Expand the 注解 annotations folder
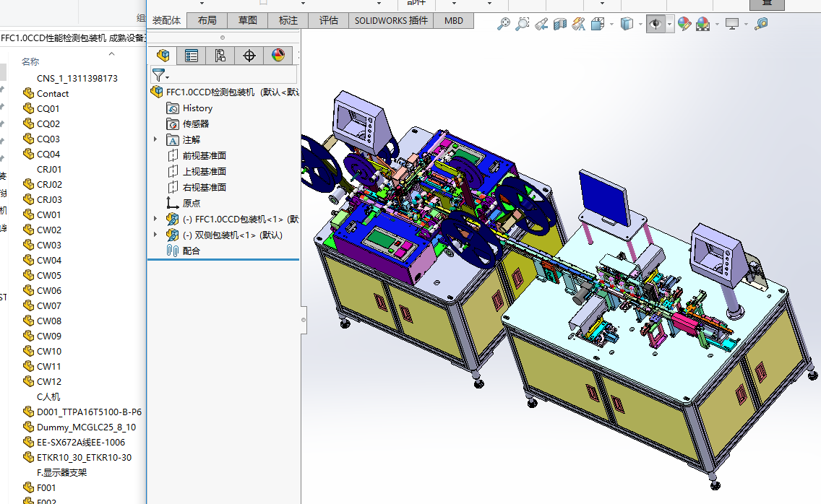Screen dimensions: 821x504 pyautogui.click(x=155, y=139)
